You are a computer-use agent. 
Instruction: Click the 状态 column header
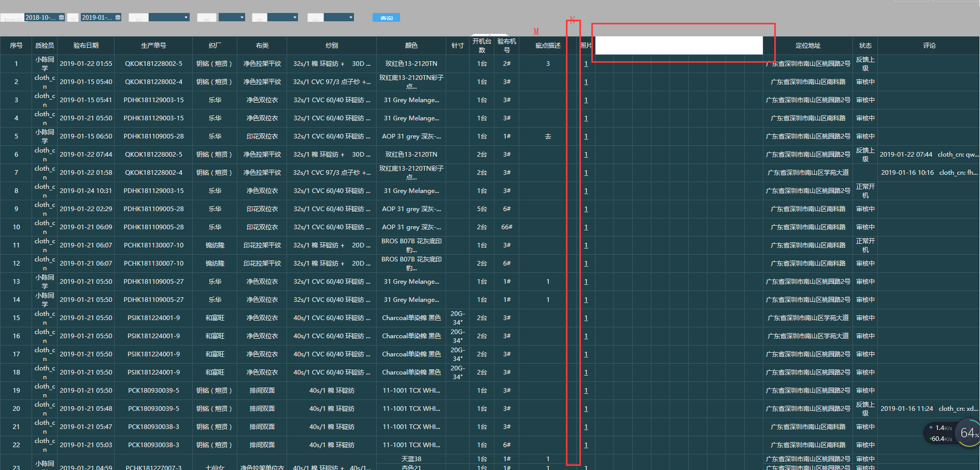click(x=865, y=46)
